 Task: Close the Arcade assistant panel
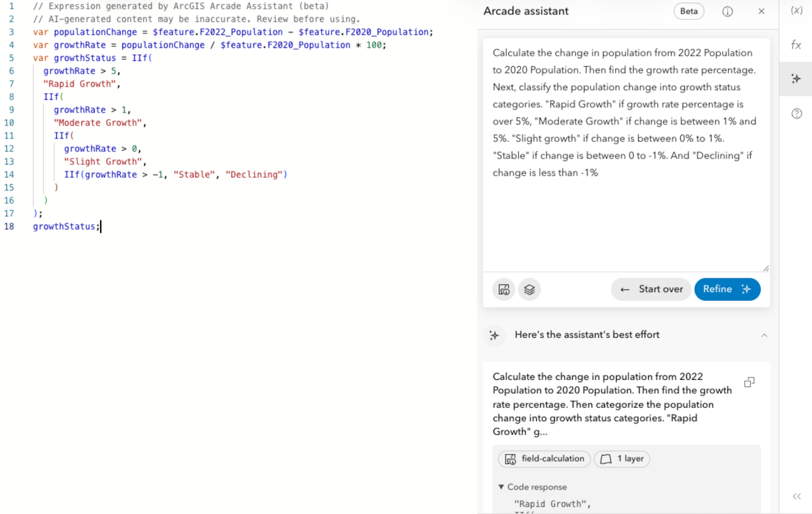click(x=761, y=11)
